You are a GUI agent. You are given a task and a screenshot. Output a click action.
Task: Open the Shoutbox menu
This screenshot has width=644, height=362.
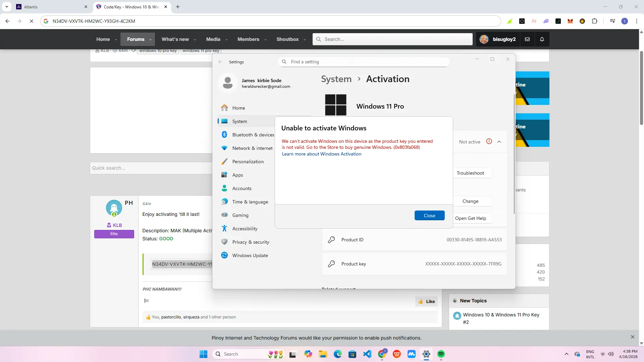[287, 39]
